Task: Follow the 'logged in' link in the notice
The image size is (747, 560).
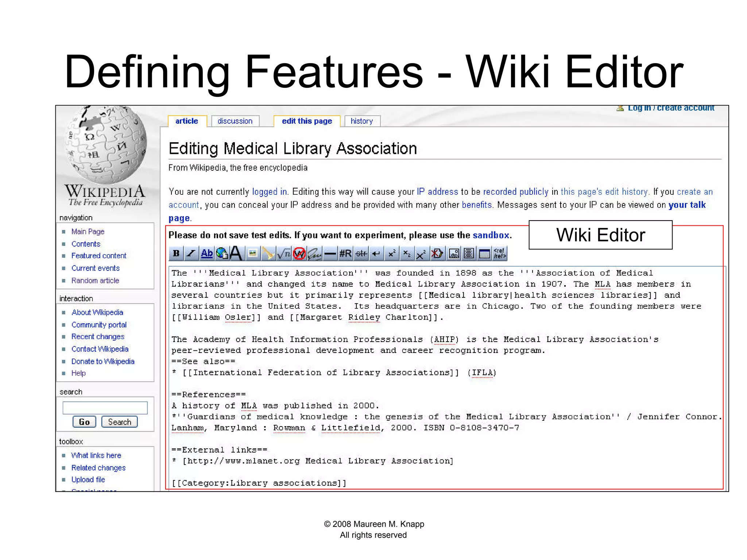Action: [270, 192]
